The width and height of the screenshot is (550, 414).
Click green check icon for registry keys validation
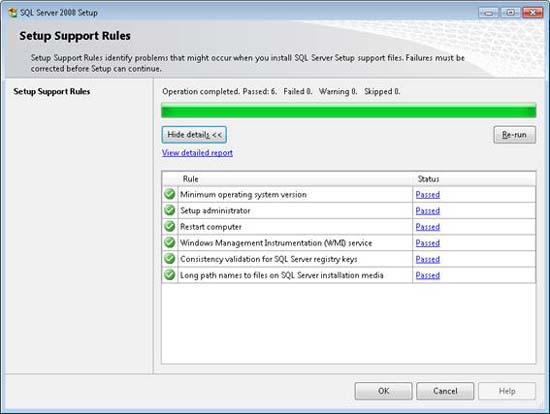point(170,259)
